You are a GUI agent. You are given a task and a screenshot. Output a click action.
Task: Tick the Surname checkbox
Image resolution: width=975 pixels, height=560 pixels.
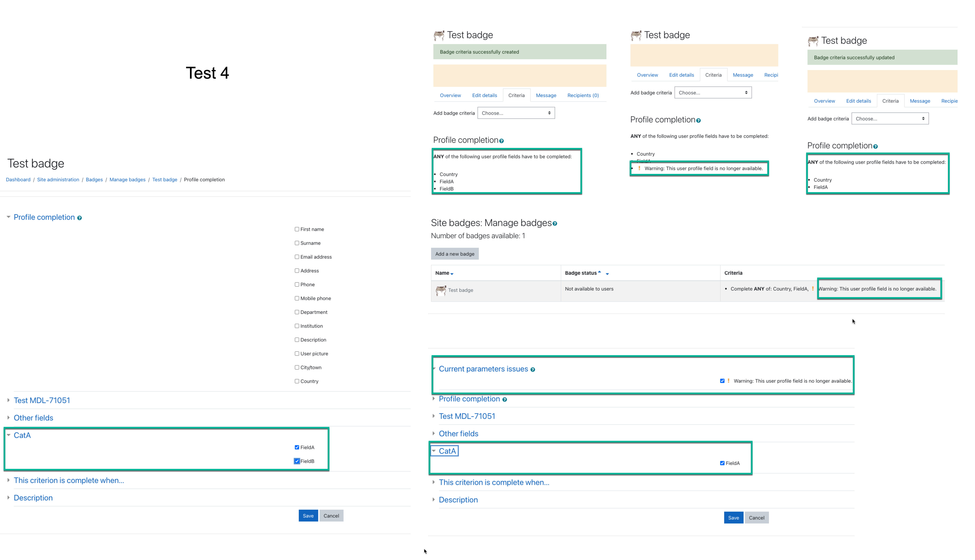[x=297, y=243]
